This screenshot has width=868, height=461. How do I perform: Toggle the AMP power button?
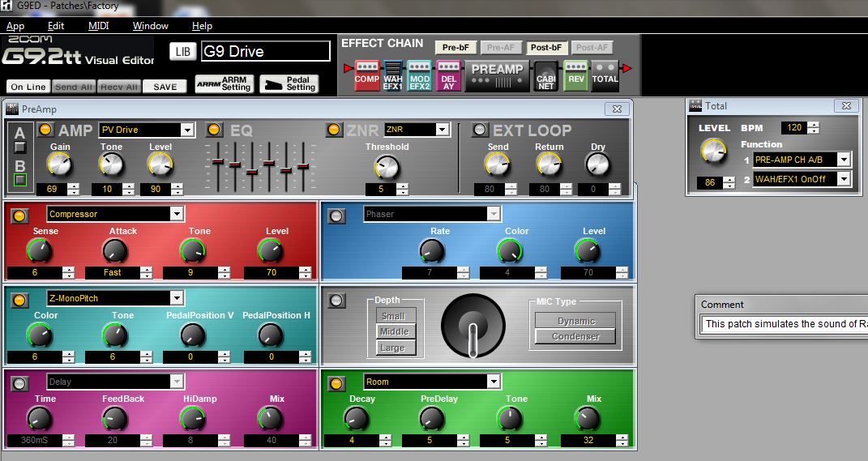pos(45,130)
